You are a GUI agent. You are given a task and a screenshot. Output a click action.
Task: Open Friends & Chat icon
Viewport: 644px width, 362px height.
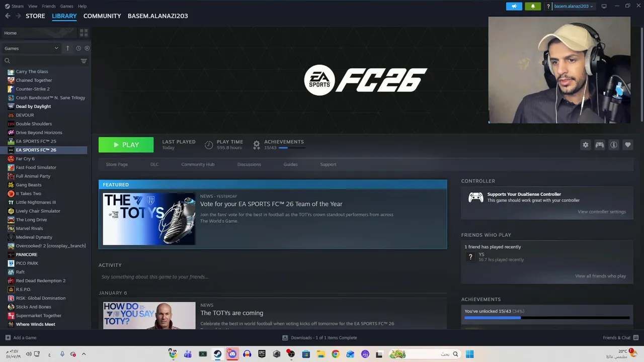point(636,338)
